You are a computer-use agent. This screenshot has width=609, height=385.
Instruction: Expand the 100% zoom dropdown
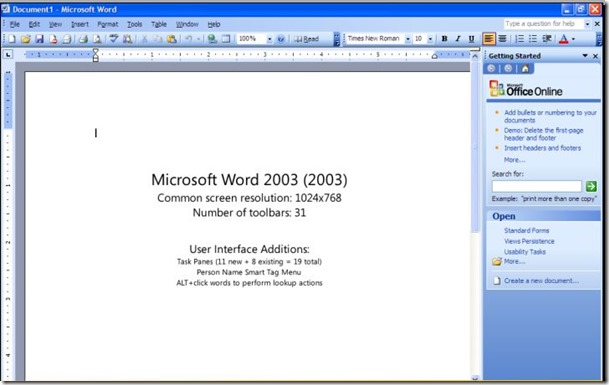click(x=269, y=39)
